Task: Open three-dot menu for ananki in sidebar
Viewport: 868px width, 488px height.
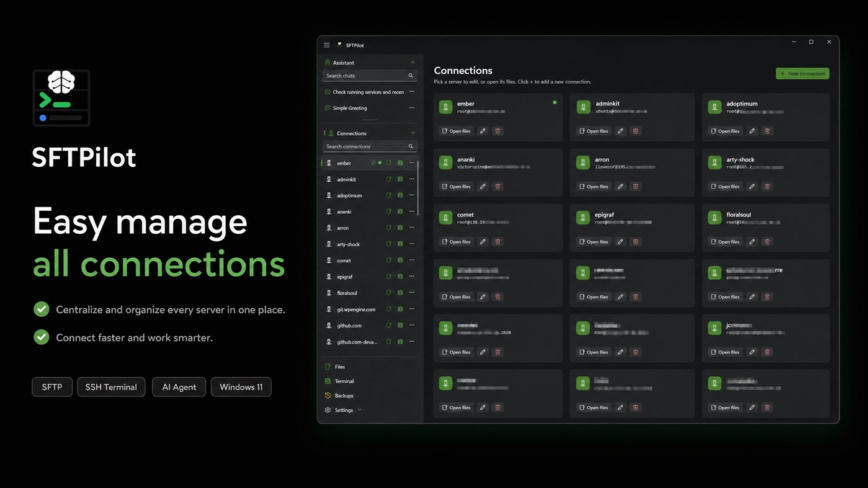Action: (x=411, y=211)
